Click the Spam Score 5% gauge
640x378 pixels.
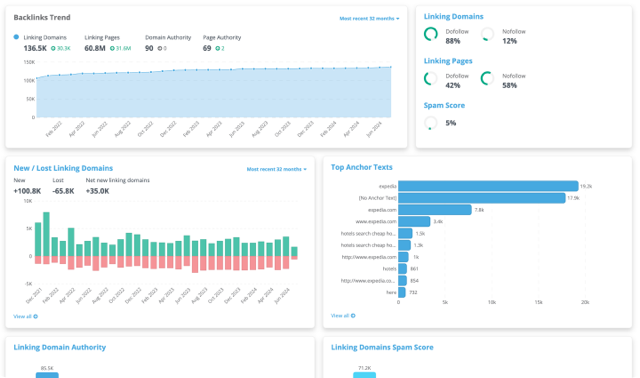click(431, 123)
